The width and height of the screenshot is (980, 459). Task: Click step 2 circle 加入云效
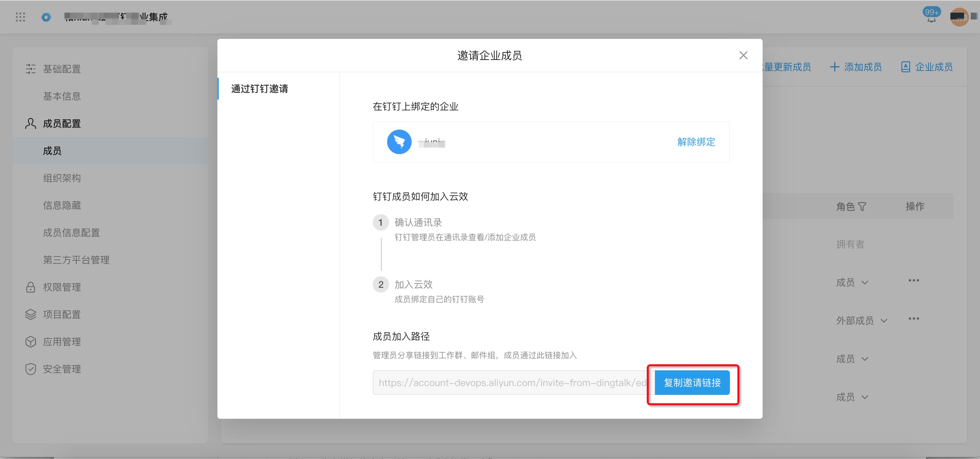pyautogui.click(x=380, y=284)
